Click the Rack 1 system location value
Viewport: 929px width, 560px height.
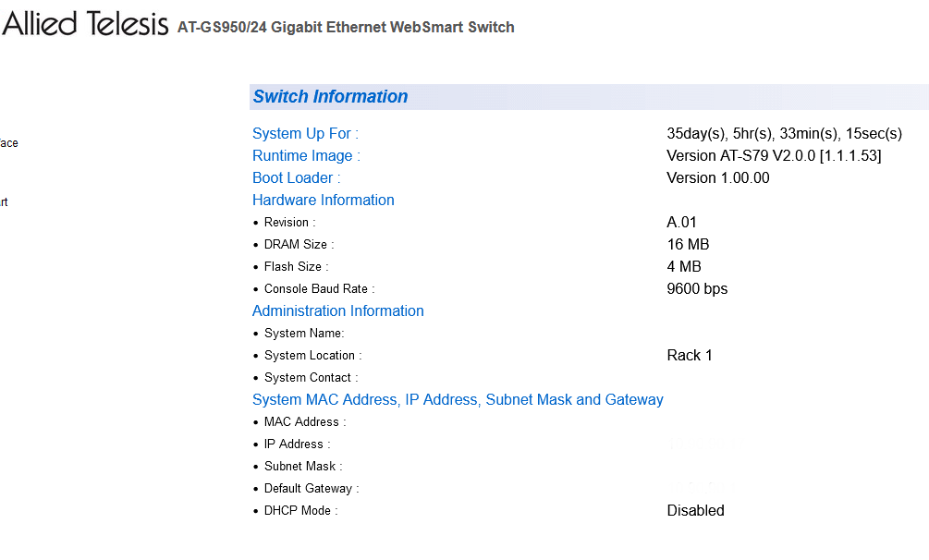[x=690, y=356]
